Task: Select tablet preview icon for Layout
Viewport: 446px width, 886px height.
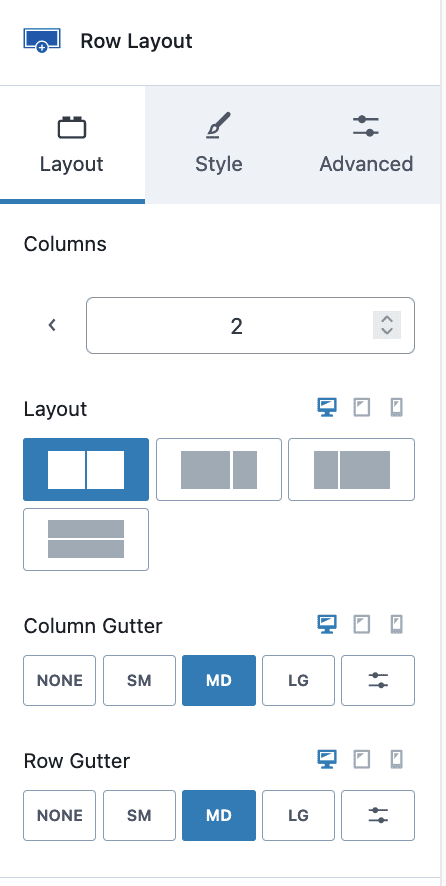Action: click(362, 407)
